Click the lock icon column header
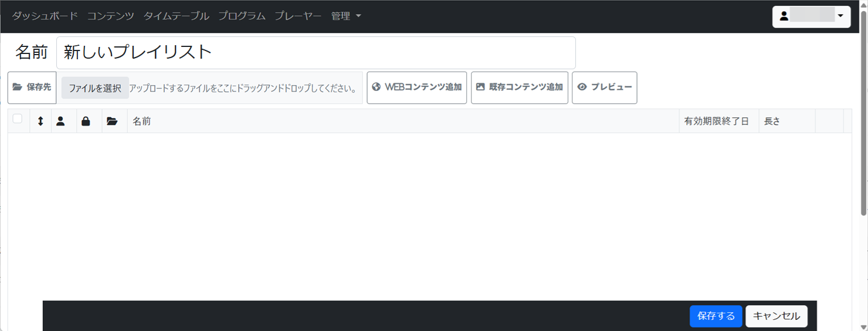 86,121
